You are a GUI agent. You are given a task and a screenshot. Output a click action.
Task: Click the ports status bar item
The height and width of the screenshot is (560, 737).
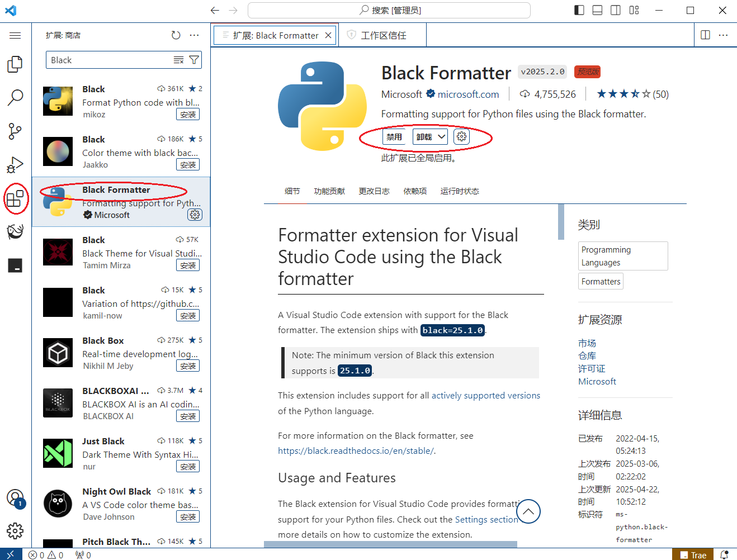tap(83, 555)
